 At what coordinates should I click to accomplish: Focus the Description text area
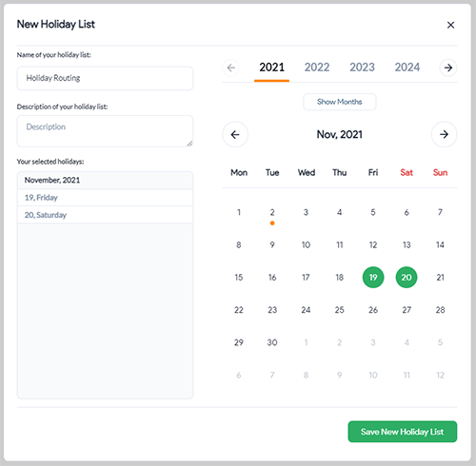click(x=105, y=131)
